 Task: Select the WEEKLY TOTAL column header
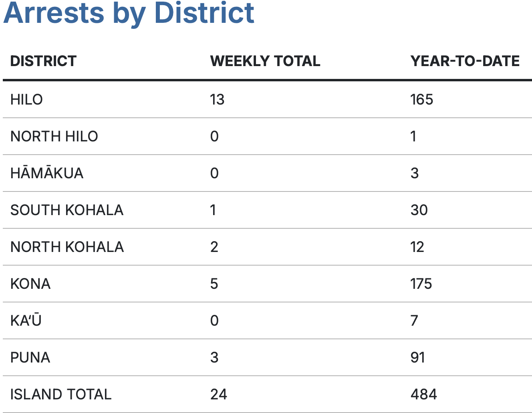click(x=265, y=61)
